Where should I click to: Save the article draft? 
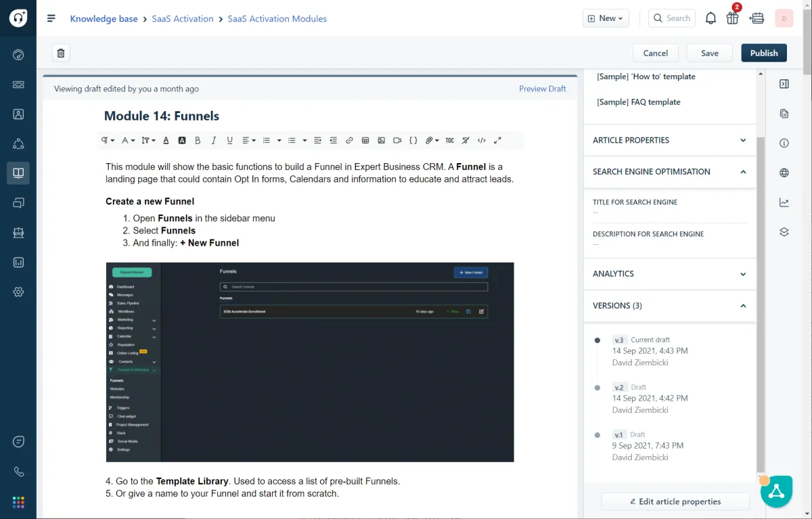click(x=710, y=53)
